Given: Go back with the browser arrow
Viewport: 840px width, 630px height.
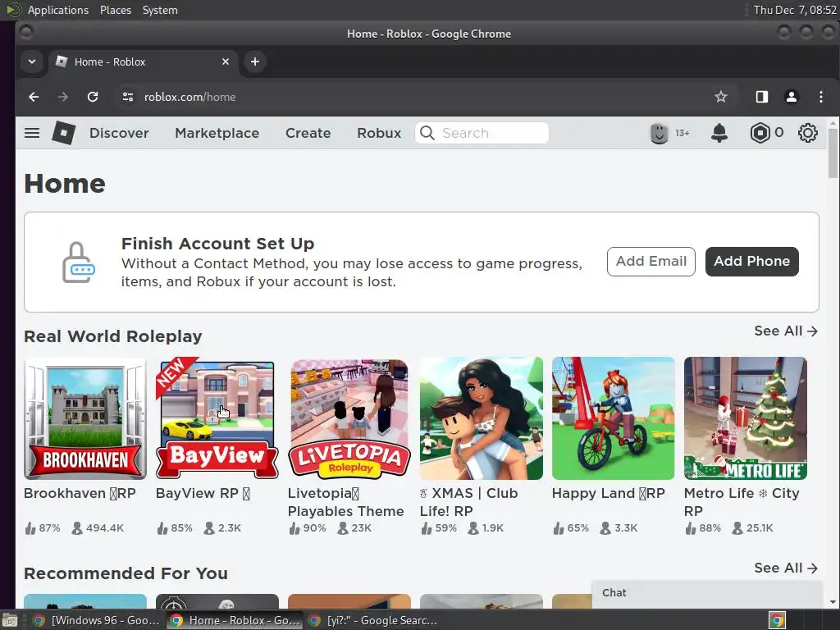Looking at the screenshot, I should 34,97.
